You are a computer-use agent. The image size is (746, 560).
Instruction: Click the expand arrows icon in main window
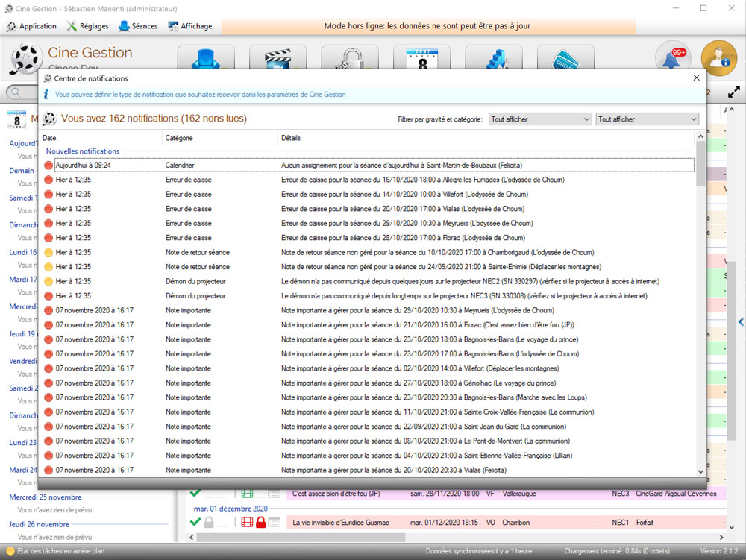pos(733,92)
